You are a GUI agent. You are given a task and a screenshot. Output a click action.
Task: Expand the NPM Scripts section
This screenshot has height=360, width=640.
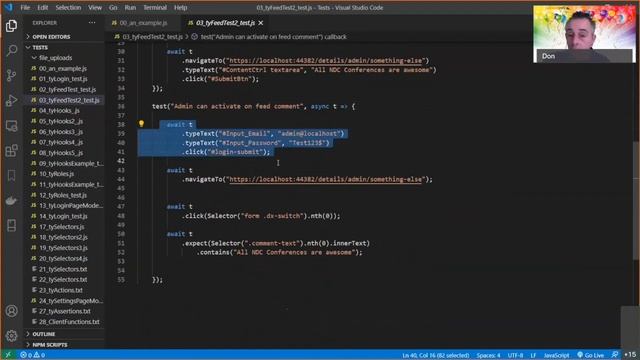click(x=64, y=344)
